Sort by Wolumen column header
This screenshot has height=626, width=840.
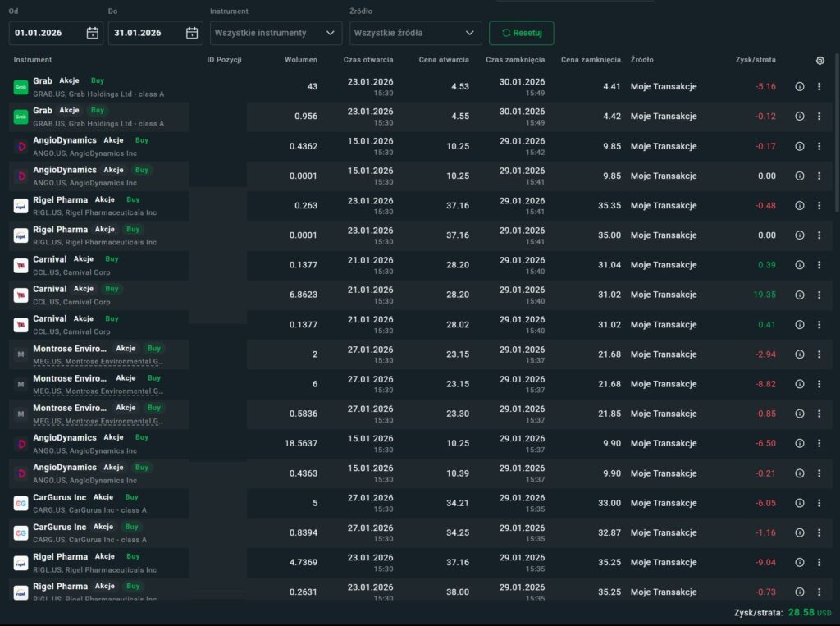coord(300,60)
